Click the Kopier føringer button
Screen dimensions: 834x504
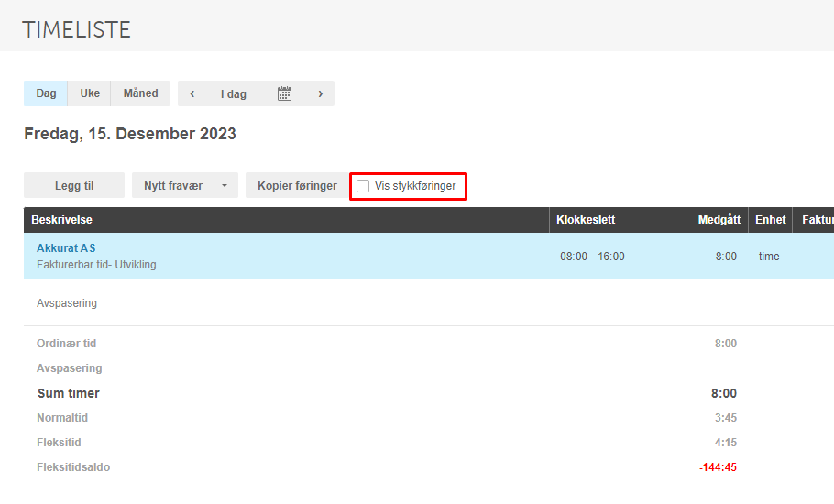297,185
